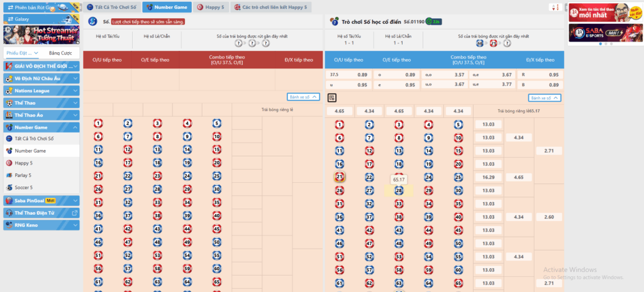This screenshot has width=644, height=292.
Task: Expand the Thể Thao Ảo category chevron
Action: pyautogui.click(x=75, y=116)
